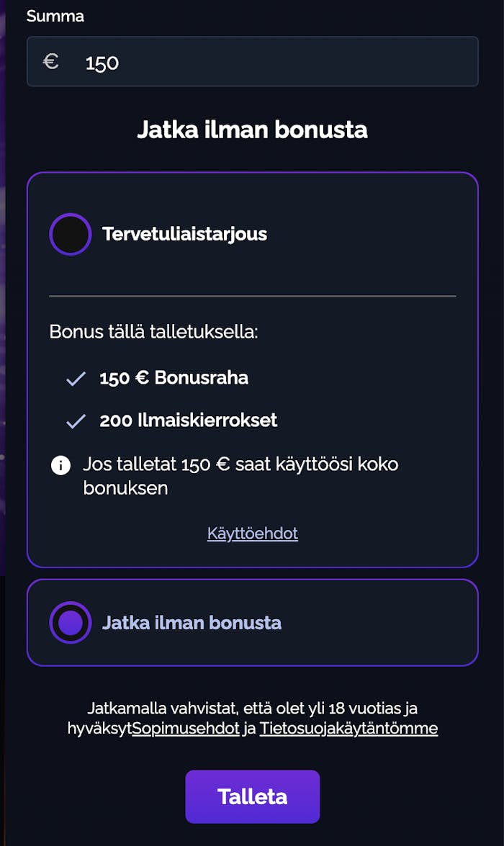Open the Tietosuojakäytäntömme link
The height and width of the screenshot is (846, 504).
coord(348,728)
